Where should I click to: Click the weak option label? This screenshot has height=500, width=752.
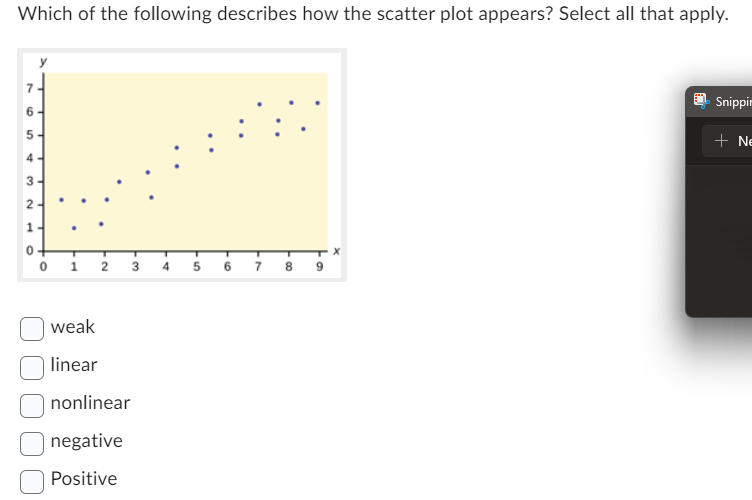click(x=73, y=327)
